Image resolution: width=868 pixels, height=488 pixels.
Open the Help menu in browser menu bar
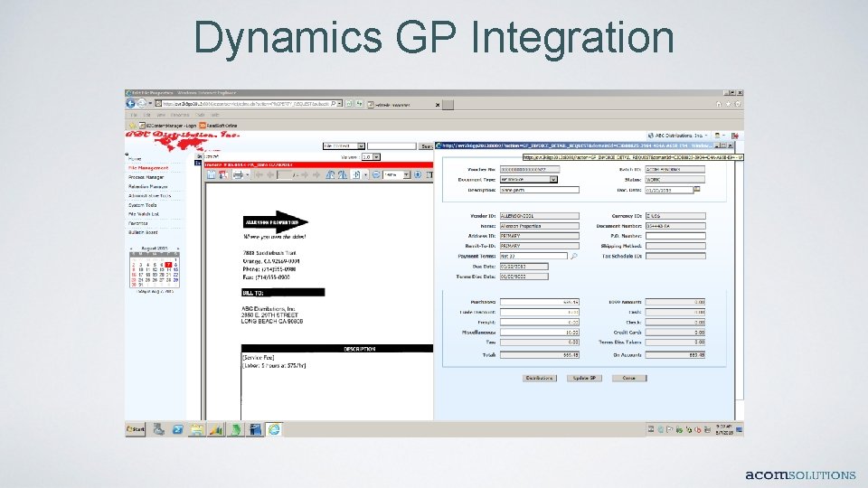tap(214, 115)
